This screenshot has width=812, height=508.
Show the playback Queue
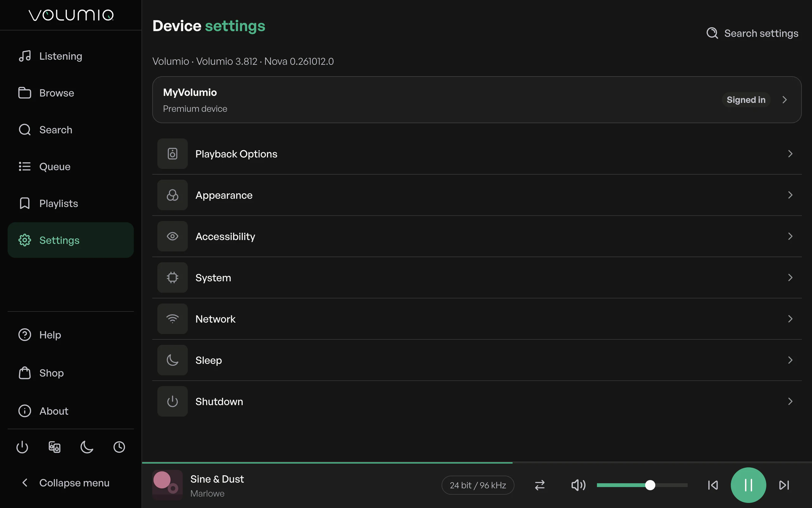[70, 167]
